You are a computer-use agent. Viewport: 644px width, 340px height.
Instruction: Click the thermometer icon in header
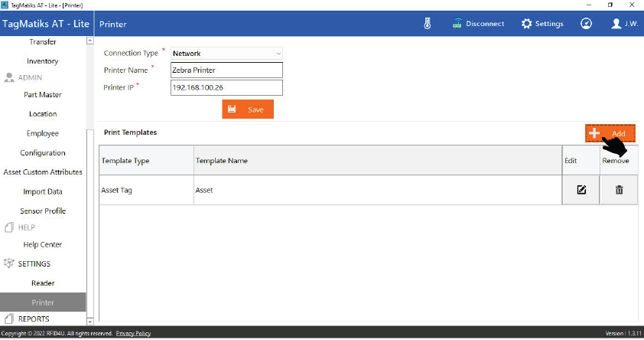[x=428, y=24]
